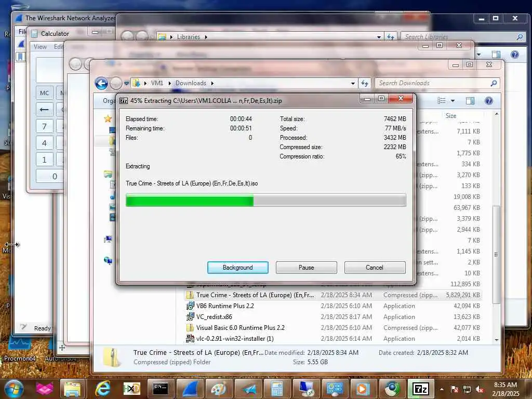532x399 pixels.
Task: Toggle the preview pane in Downloads window
Action: tap(470, 101)
